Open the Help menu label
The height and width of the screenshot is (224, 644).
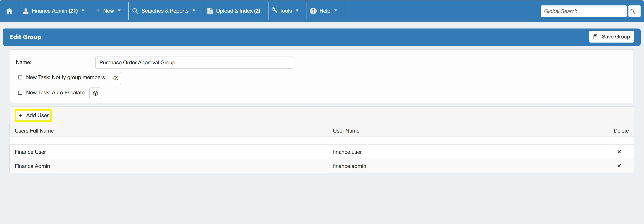pos(325,11)
